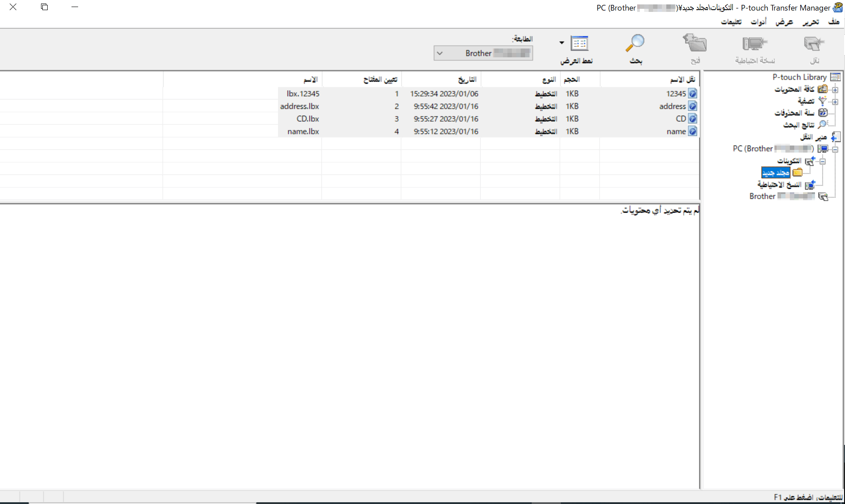845x504 pixels.
Task: Open the arrow beside Display Style (نمط العرض)
Action: (x=562, y=43)
